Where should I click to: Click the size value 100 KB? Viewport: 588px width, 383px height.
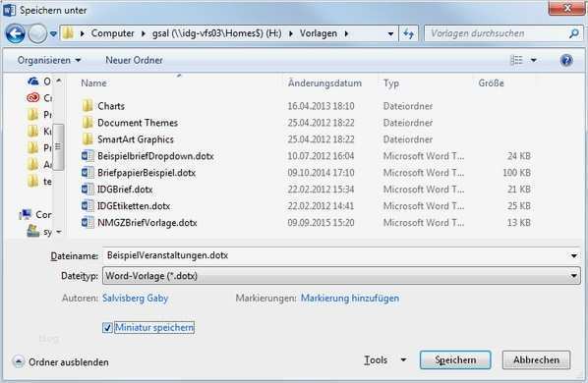[x=516, y=173]
